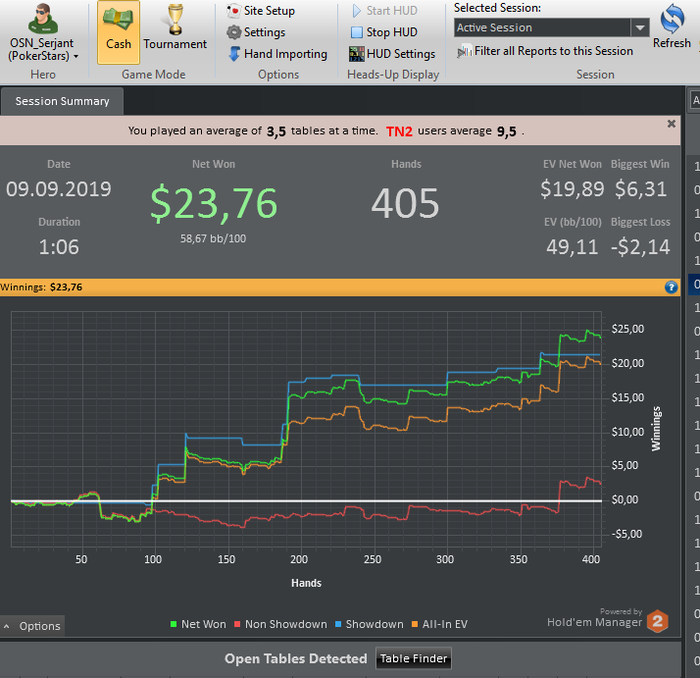The width and height of the screenshot is (700, 678).
Task: Toggle the blue Showdown legend entry
Action: click(369, 624)
